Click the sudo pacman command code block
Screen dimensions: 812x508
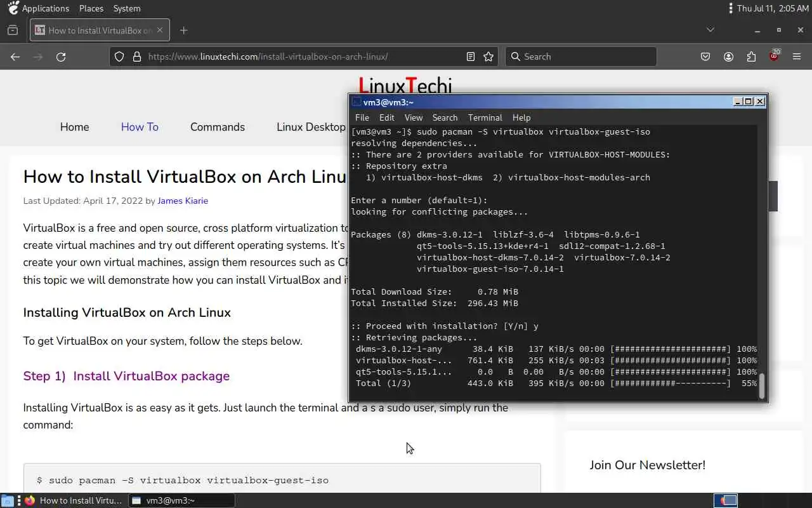click(x=282, y=478)
